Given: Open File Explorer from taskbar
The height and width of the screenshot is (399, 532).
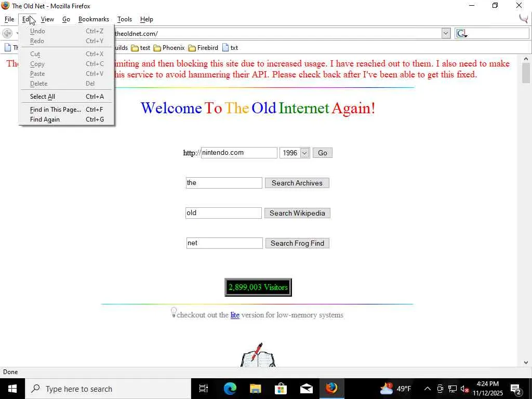Looking at the screenshot, I should (x=256, y=389).
